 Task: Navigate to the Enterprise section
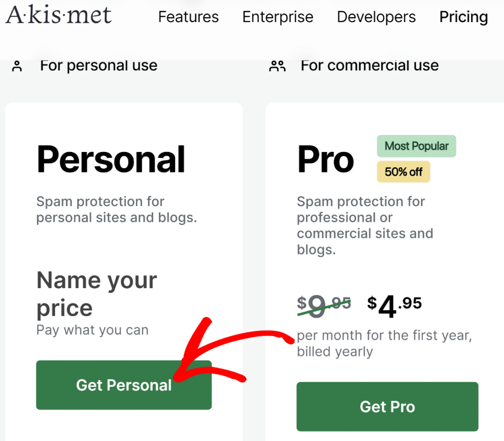pos(277,17)
